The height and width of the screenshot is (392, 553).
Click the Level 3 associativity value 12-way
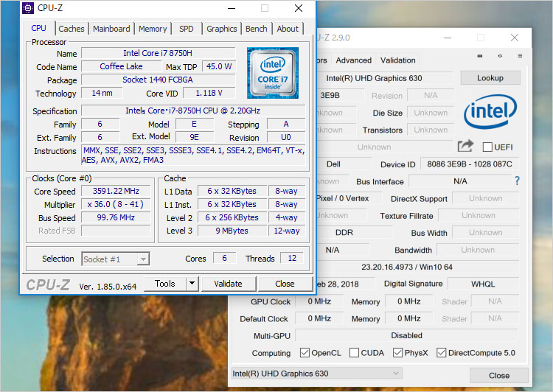point(287,231)
